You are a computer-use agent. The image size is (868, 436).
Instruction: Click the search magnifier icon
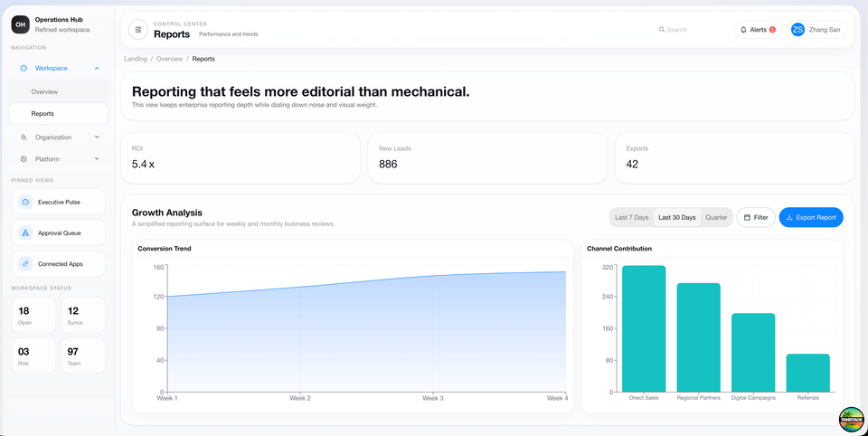(662, 29)
